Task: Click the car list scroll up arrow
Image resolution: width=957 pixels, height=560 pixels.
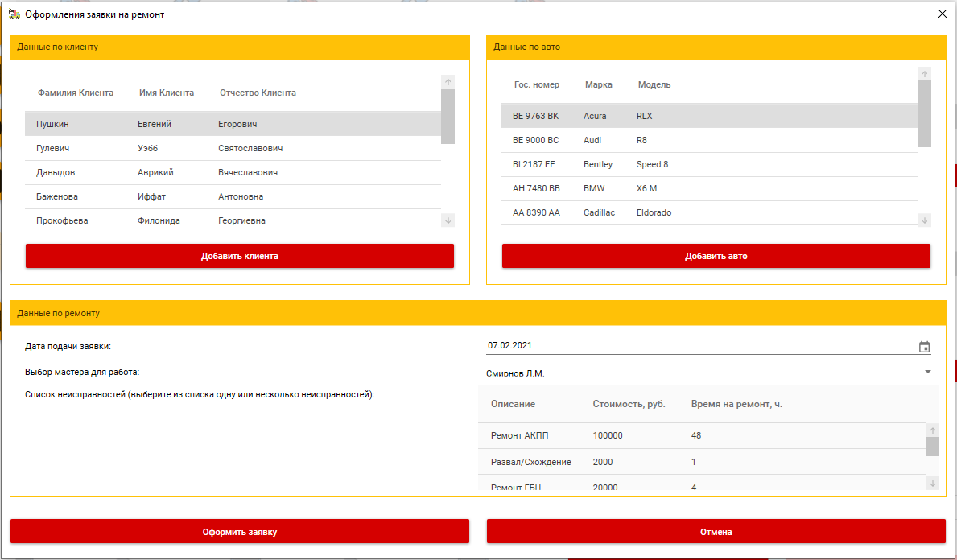Action: 925,74
